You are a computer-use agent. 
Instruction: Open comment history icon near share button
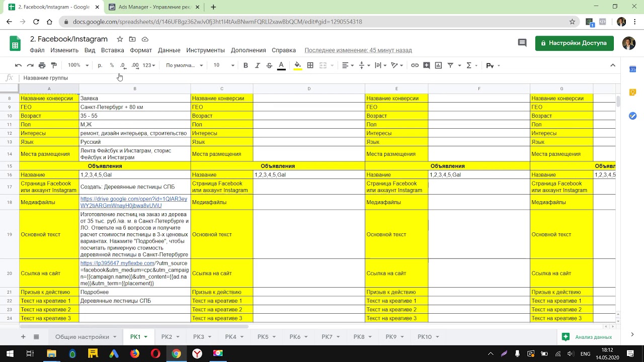pos(522,43)
